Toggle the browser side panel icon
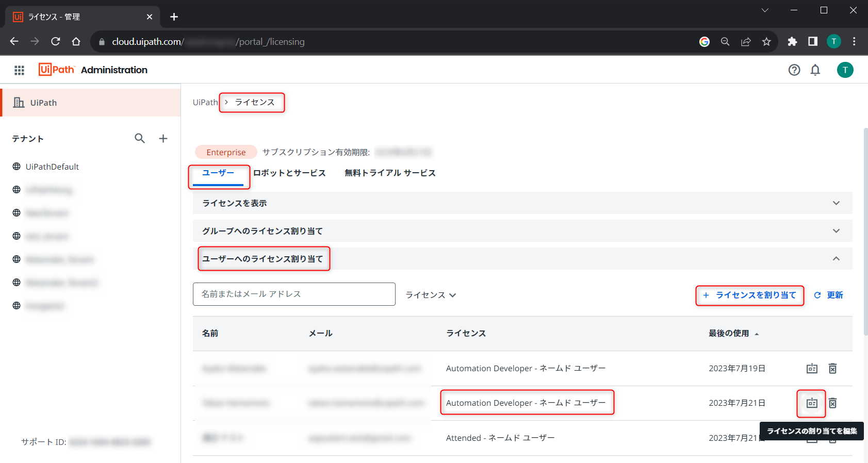Viewport: 868px width, 463px height. (813, 42)
